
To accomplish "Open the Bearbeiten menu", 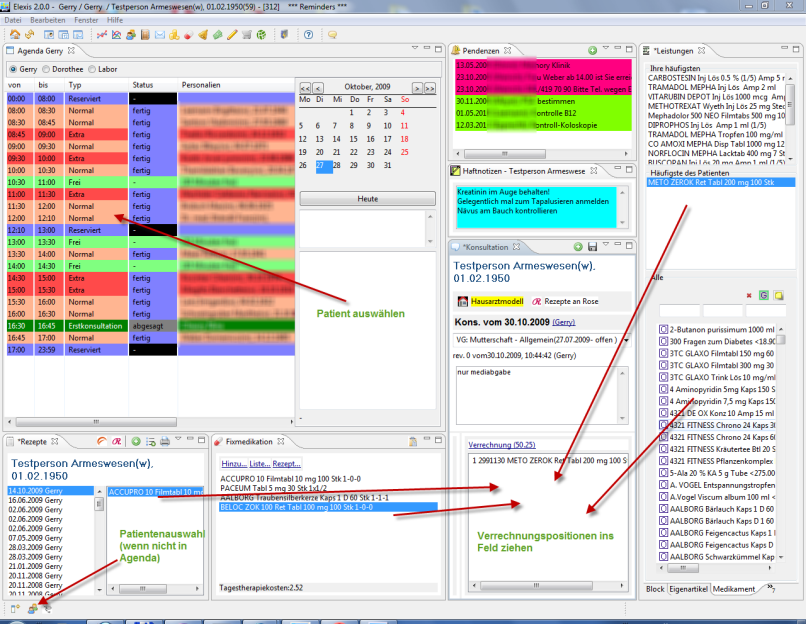I will (48, 20).
